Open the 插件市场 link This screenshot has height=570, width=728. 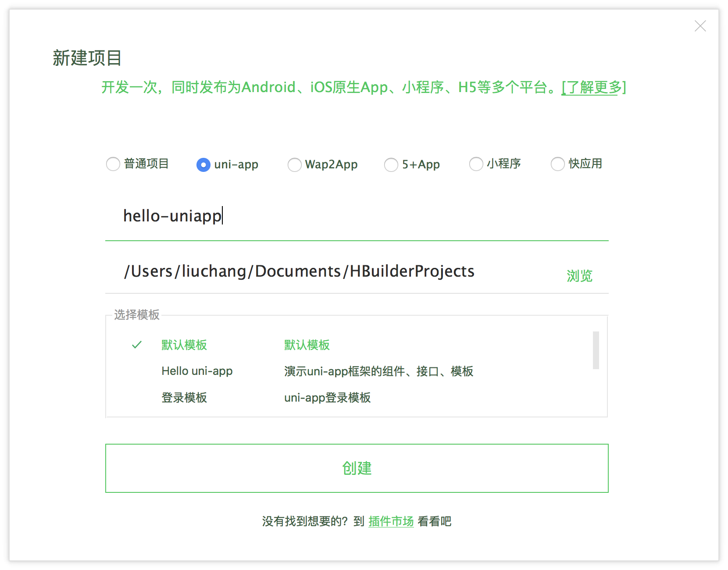point(391,521)
